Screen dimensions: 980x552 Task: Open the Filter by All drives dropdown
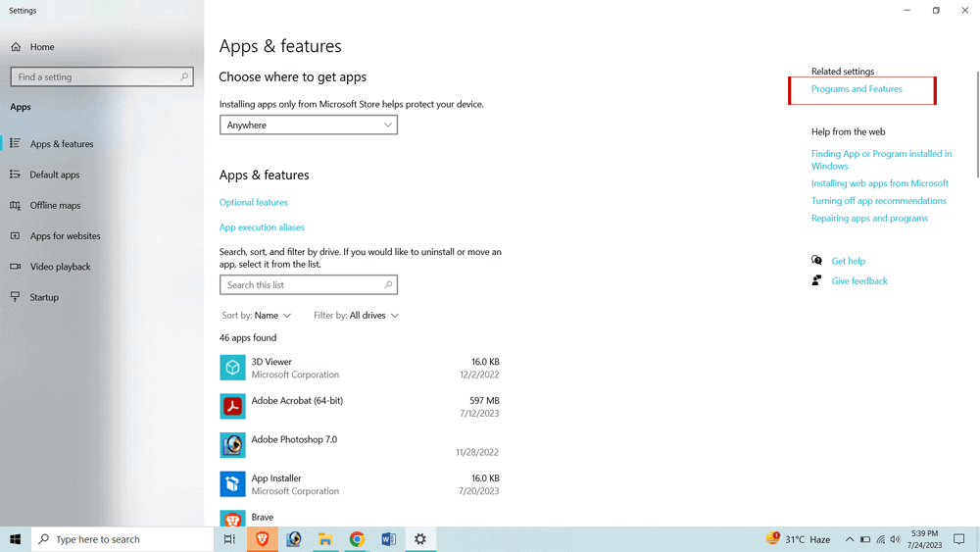tap(356, 316)
